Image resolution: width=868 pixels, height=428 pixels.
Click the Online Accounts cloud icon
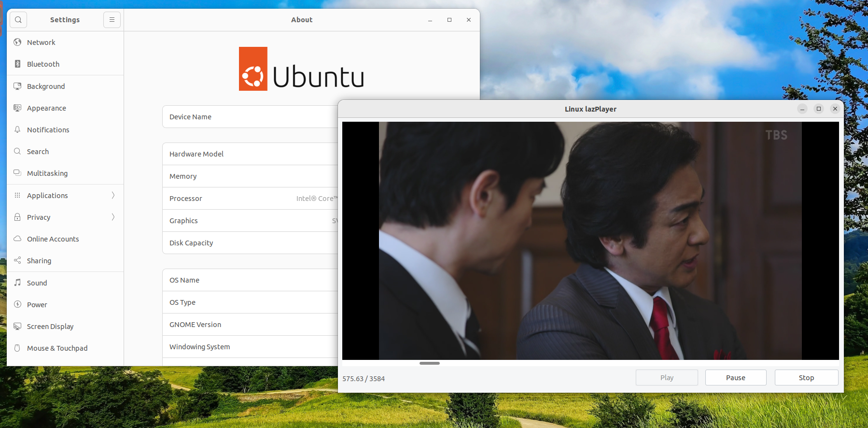click(x=17, y=239)
